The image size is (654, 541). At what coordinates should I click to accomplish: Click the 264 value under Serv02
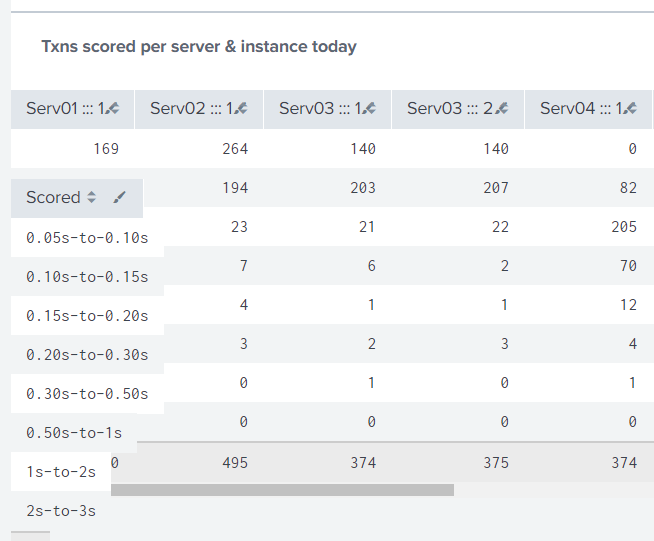tap(234, 149)
